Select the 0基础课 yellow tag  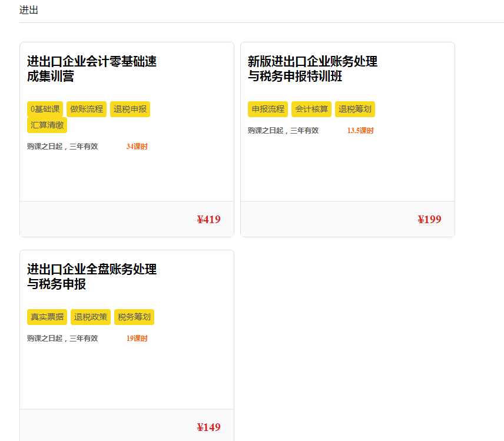click(x=45, y=110)
